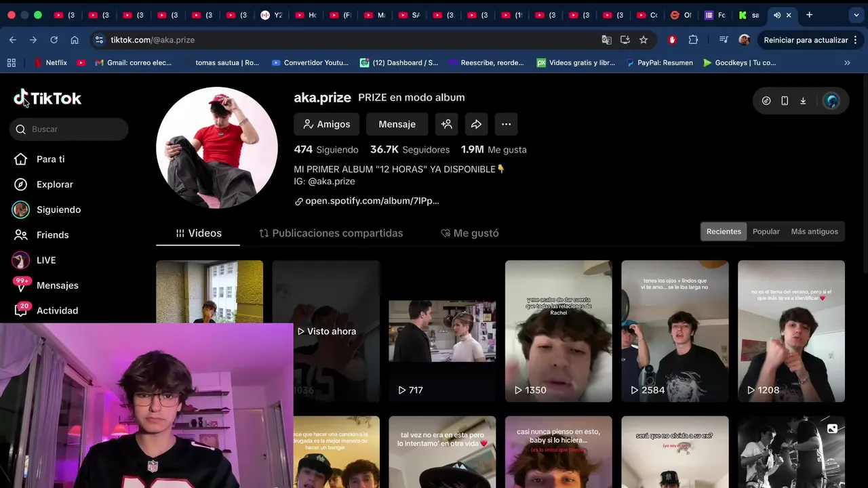
Task: Click the Amigos button
Action: (326, 124)
